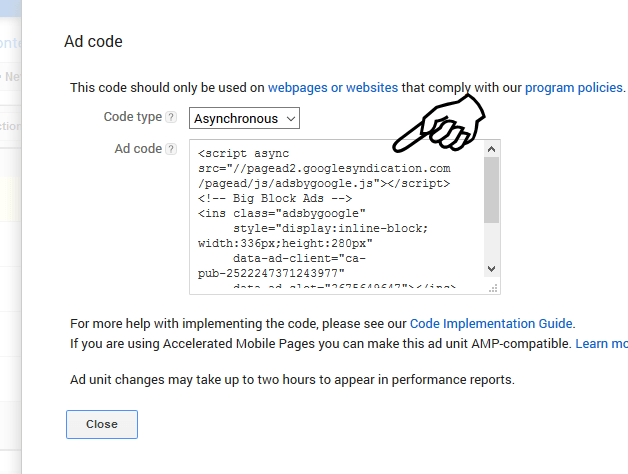
Task: Click the scroll up arrow in ad code box
Action: [491, 149]
